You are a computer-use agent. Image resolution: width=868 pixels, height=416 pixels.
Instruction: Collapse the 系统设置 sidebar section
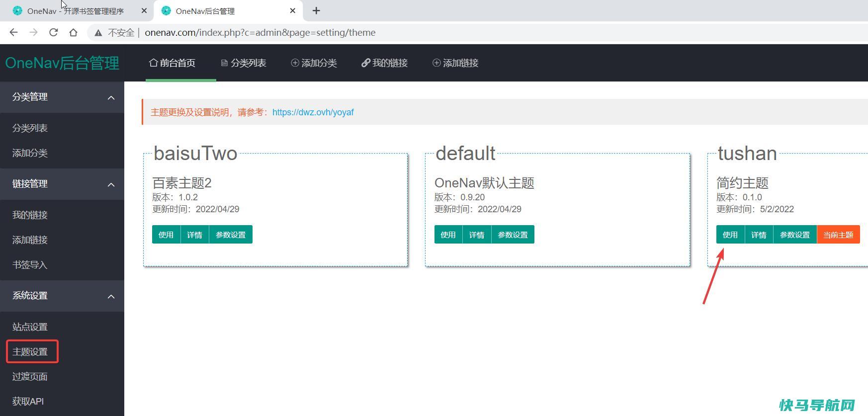(x=111, y=296)
